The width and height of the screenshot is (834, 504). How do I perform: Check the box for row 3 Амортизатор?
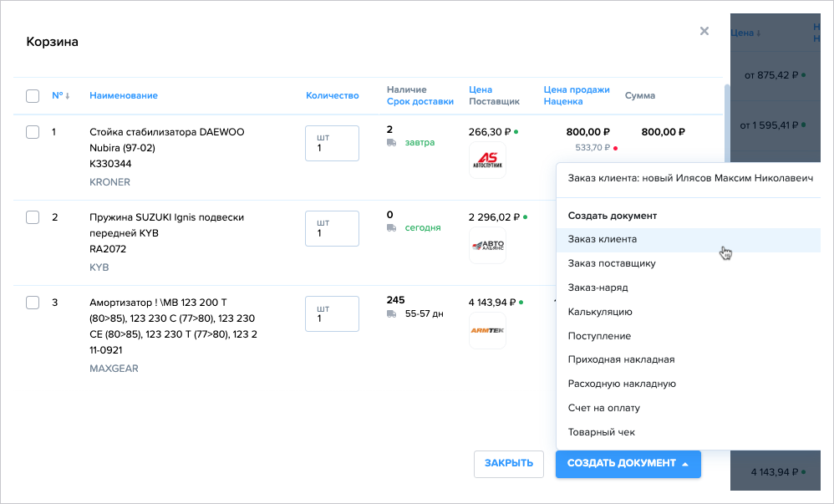[33, 303]
